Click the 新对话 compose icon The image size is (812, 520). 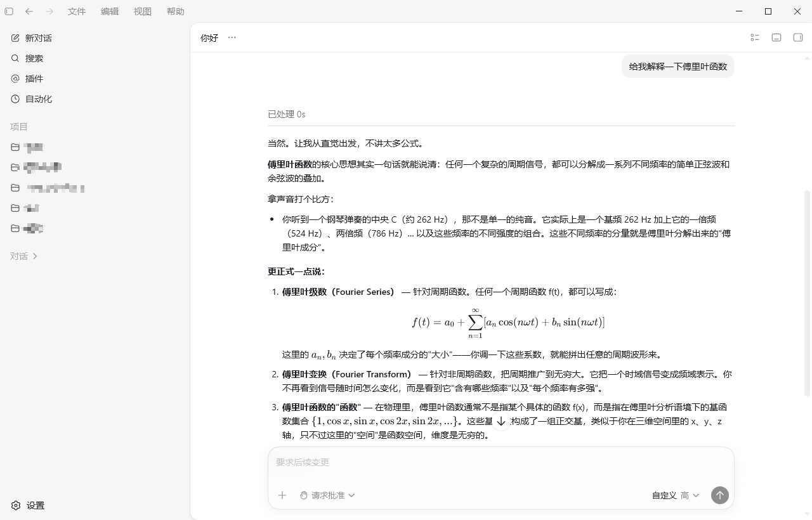pyautogui.click(x=15, y=38)
